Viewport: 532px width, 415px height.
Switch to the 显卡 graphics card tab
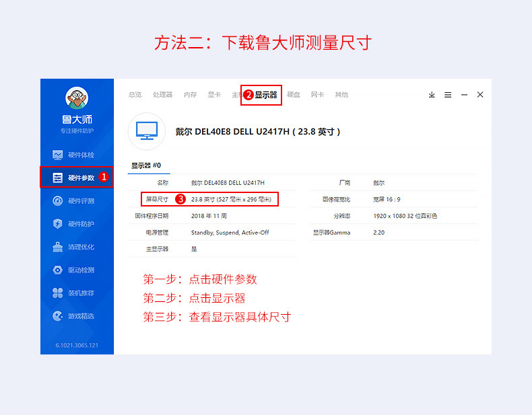pos(214,95)
